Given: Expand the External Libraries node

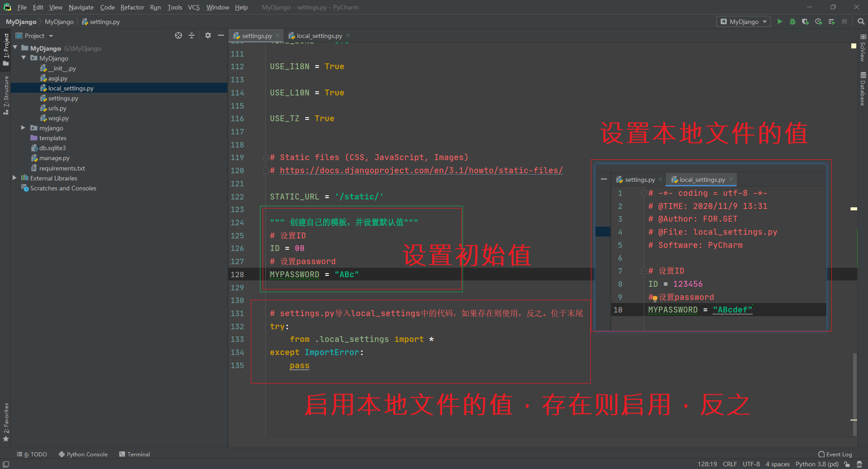Looking at the screenshot, I should [15, 178].
